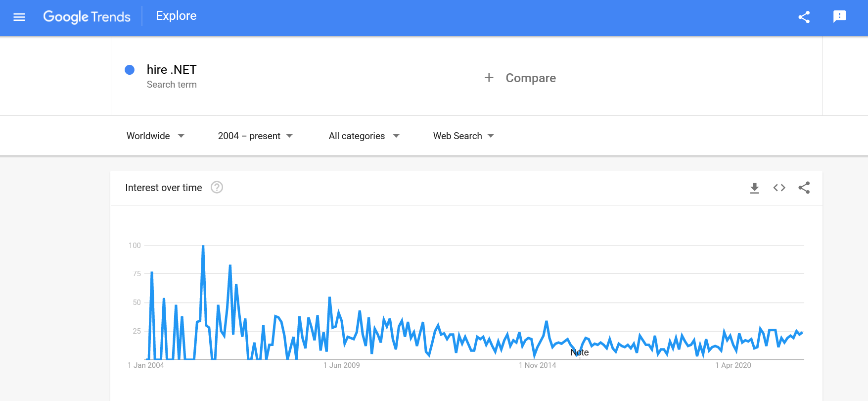The image size is (868, 401).
Task: Click the Google Trends logo
Action: [x=87, y=17]
